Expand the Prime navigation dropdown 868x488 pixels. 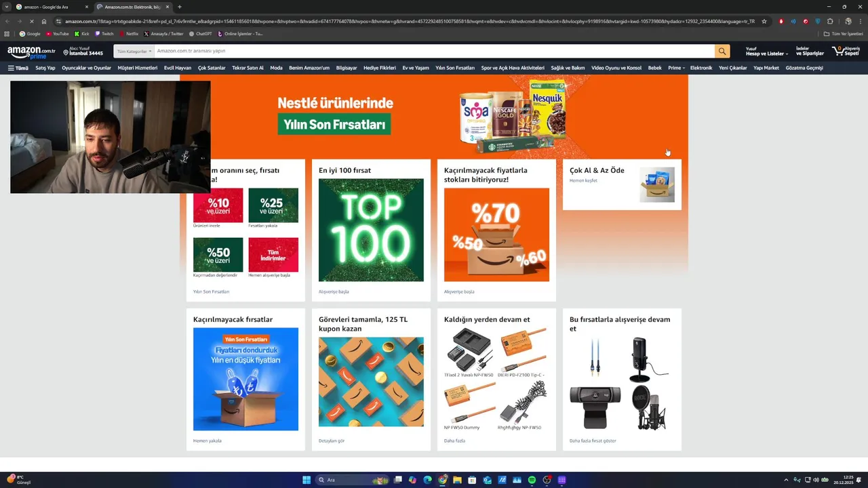(x=676, y=68)
